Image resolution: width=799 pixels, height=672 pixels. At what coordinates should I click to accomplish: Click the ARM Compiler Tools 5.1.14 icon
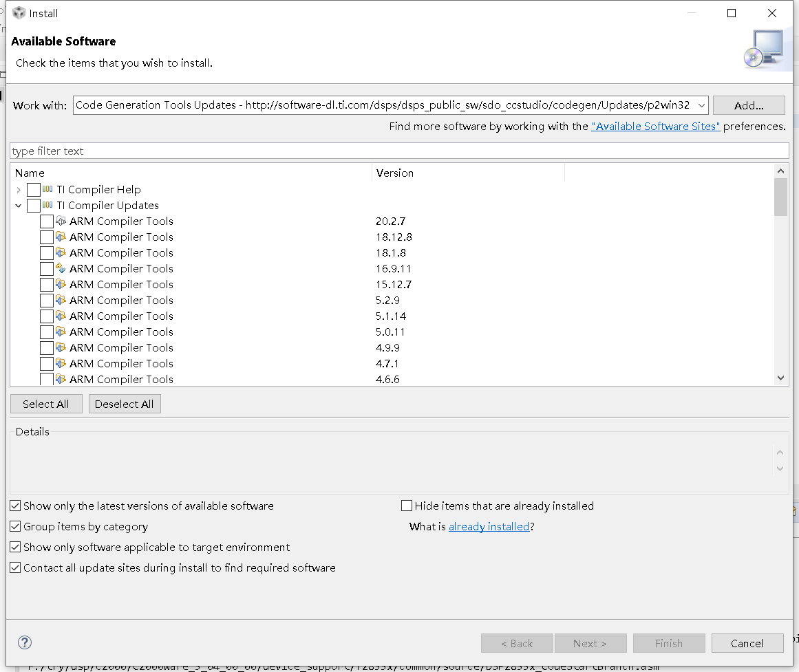tap(61, 316)
